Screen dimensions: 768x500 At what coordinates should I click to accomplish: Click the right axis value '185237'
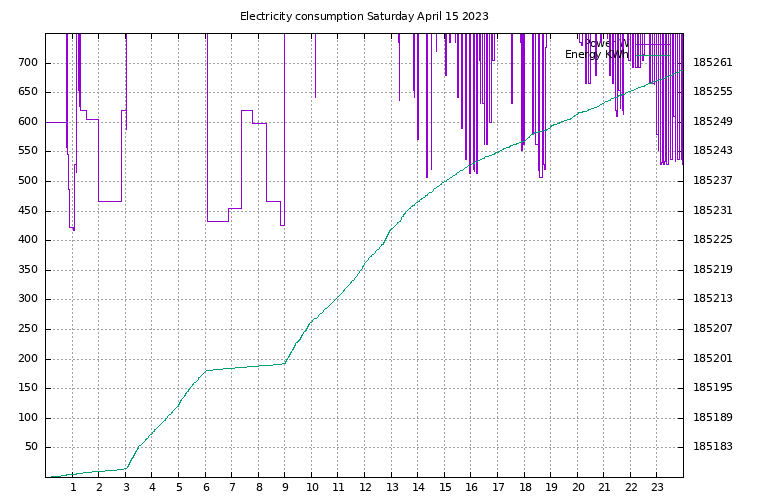pos(713,180)
